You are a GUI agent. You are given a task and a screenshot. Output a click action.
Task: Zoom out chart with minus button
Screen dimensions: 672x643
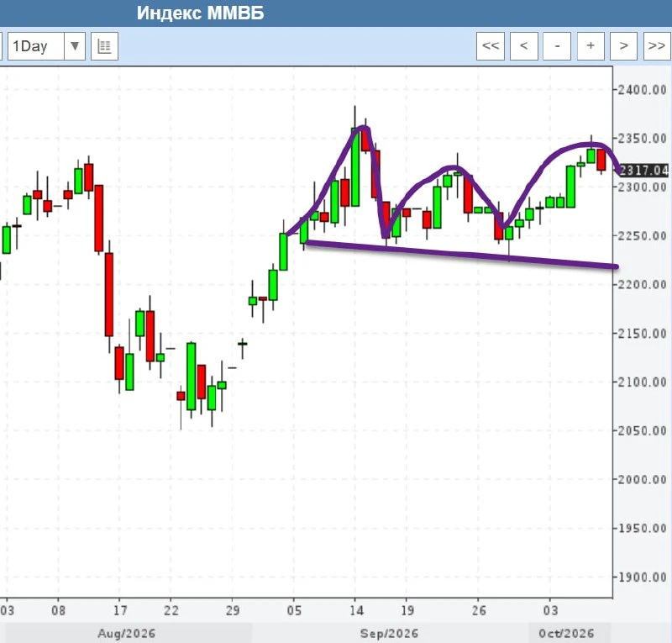pos(557,46)
